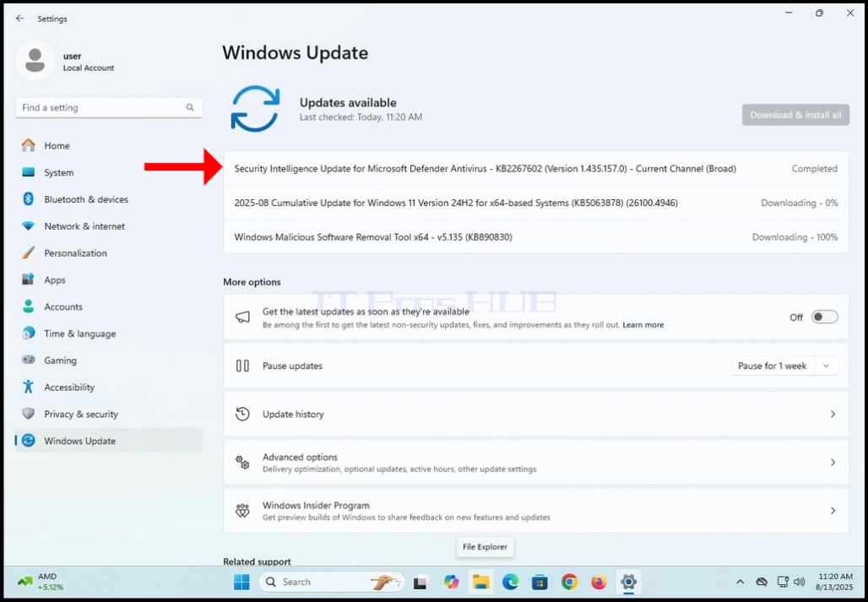
Task: Select Network & internet
Action: [109, 226]
